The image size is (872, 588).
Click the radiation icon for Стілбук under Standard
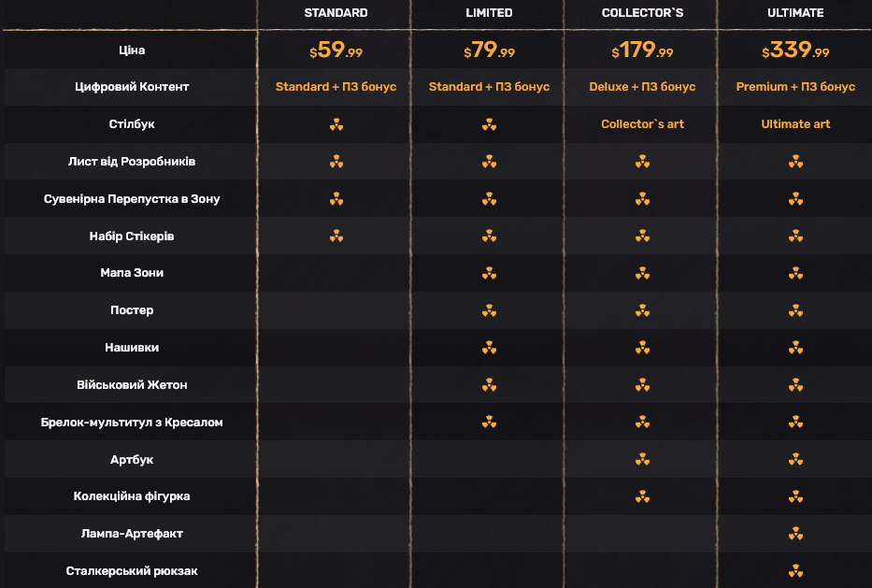tap(336, 124)
